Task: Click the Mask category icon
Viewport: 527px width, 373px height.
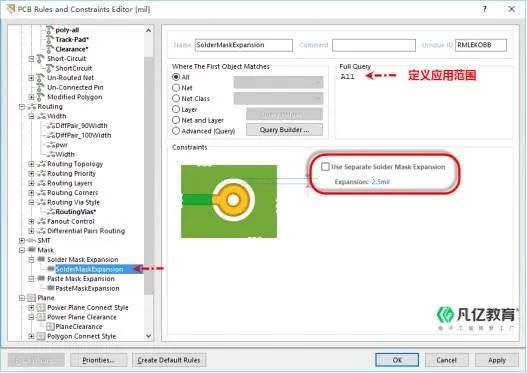Action: (32, 250)
